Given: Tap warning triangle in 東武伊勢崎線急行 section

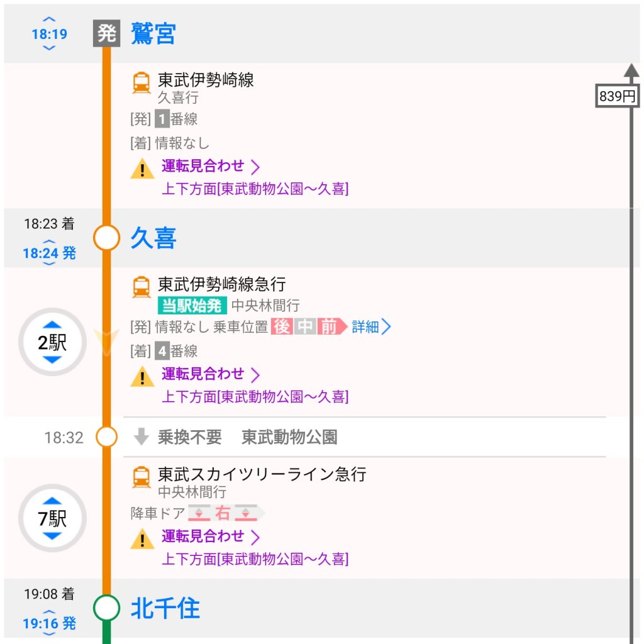Looking at the screenshot, I should click(x=142, y=376).
